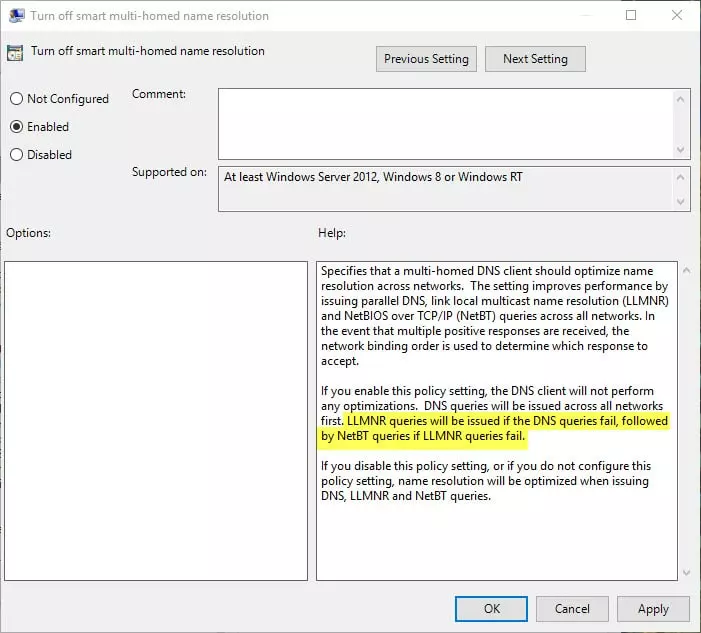Maximize the policy settings window

(631, 16)
